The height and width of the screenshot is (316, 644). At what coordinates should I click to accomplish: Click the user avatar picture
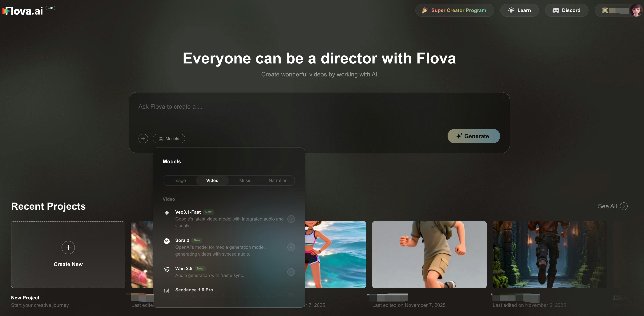(x=636, y=10)
